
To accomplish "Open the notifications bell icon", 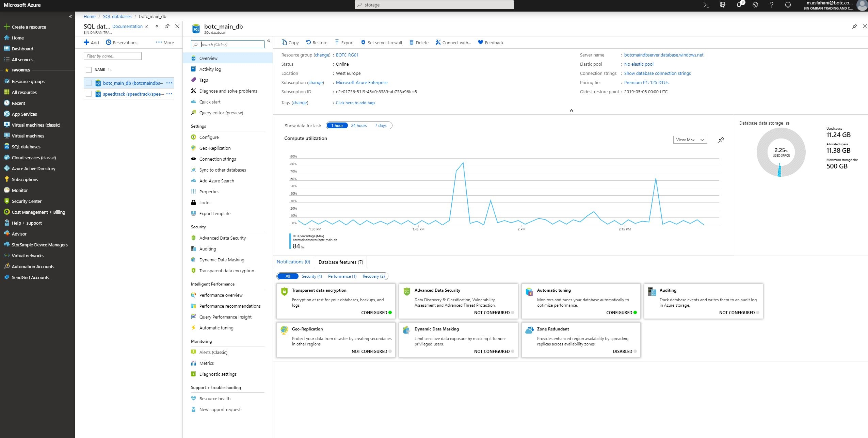I will click(739, 5).
